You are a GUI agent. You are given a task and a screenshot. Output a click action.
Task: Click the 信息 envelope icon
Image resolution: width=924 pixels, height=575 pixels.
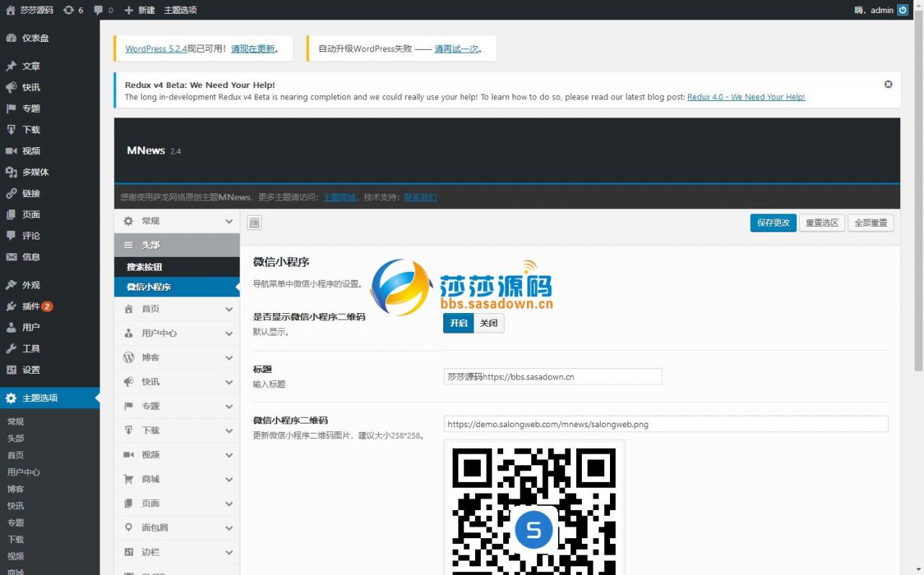(11, 257)
